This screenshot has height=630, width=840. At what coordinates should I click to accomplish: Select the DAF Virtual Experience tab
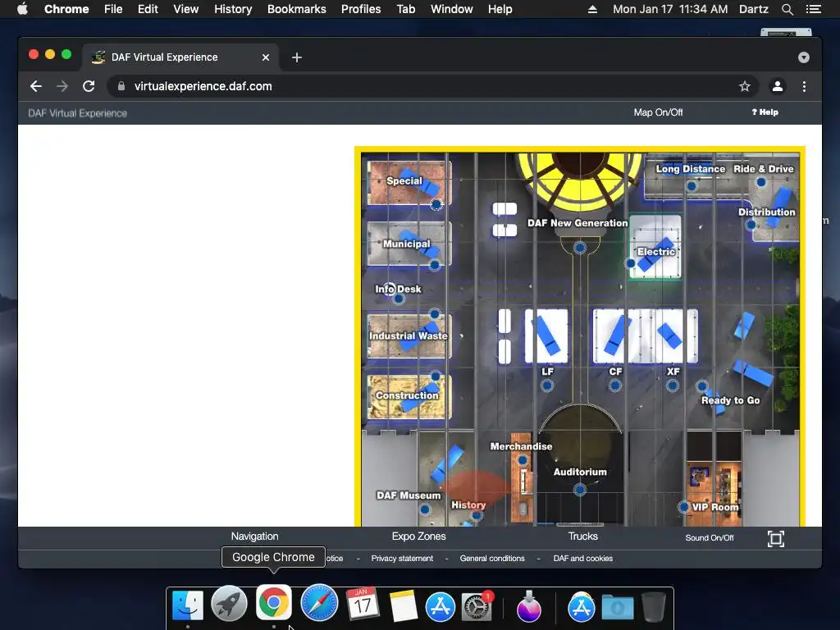[x=180, y=57]
